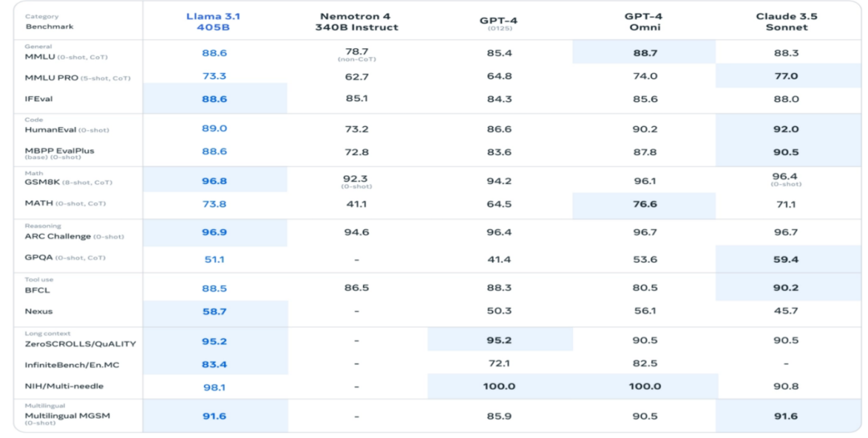Select the MMLU benchmark row label
Viewport: 868px width, 438px height.
(x=67, y=57)
